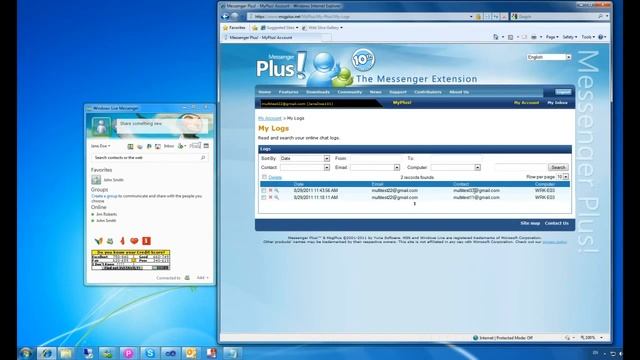The image size is (640, 360).
Task: Click the Contact Us footer link
Action: 557,223
